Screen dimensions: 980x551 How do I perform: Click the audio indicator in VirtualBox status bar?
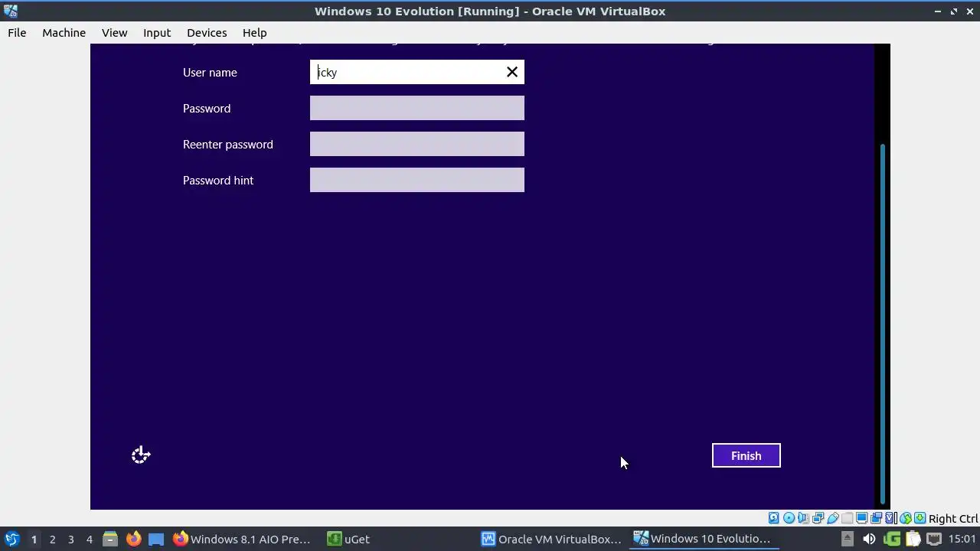tap(803, 518)
